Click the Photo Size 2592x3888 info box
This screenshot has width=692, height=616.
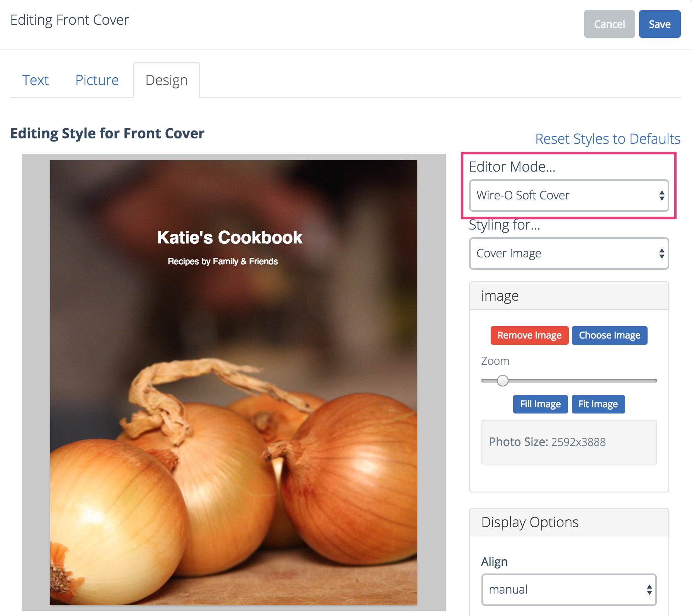(x=569, y=442)
